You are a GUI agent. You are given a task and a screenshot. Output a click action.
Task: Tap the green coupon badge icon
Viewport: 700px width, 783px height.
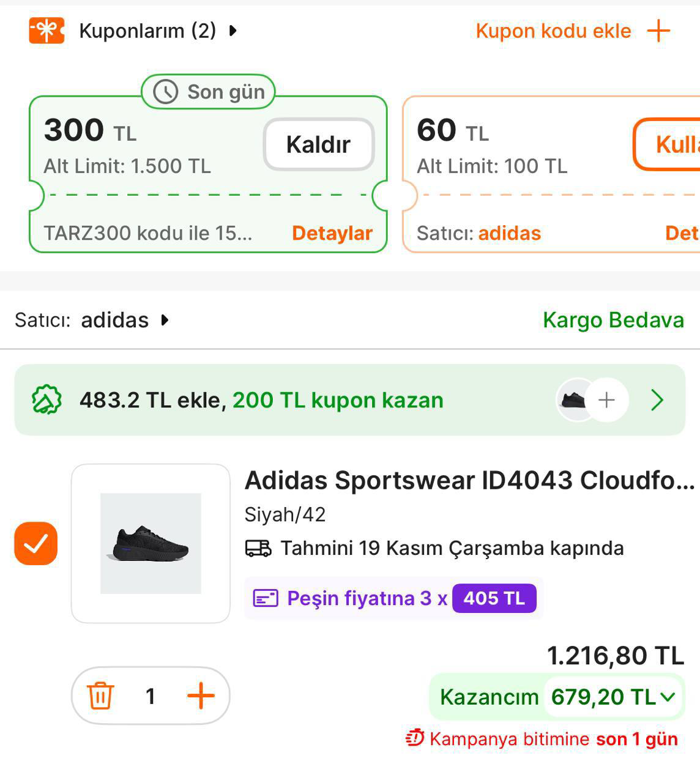tap(47, 400)
